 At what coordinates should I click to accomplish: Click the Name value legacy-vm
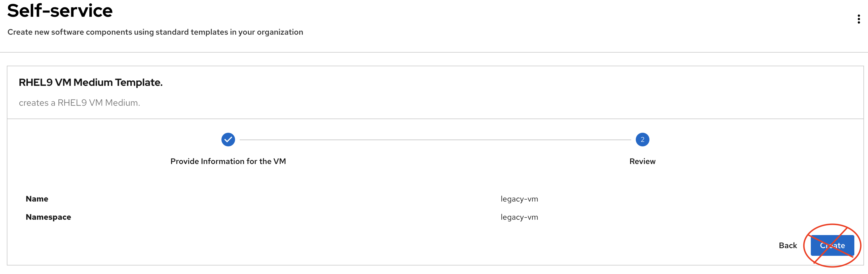pyautogui.click(x=519, y=199)
